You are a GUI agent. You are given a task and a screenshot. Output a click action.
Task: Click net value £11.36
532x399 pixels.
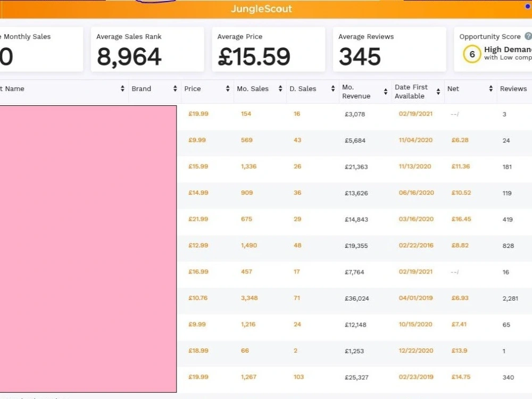[460, 166]
